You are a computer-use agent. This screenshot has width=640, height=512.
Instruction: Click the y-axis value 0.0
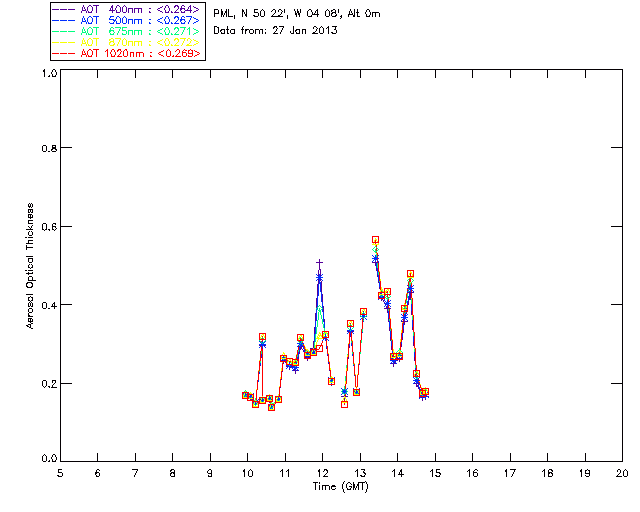click(49, 459)
